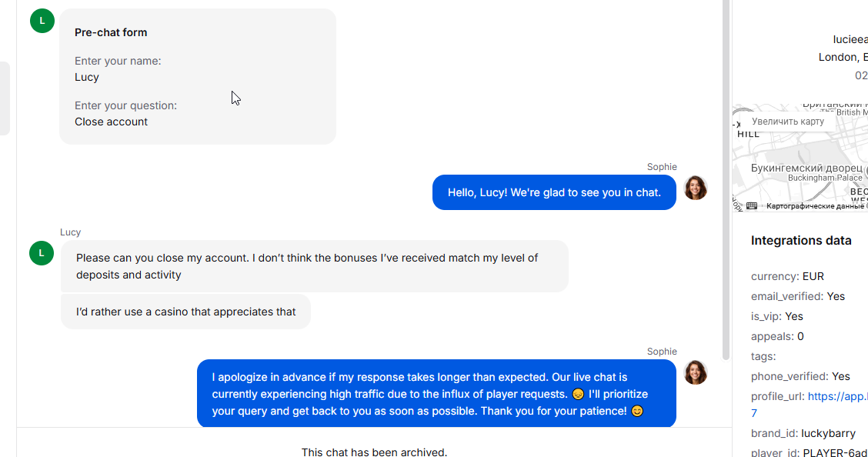Click the 'Hello, Lucy!' greeting bubble
The width and height of the screenshot is (868, 457).
point(554,192)
